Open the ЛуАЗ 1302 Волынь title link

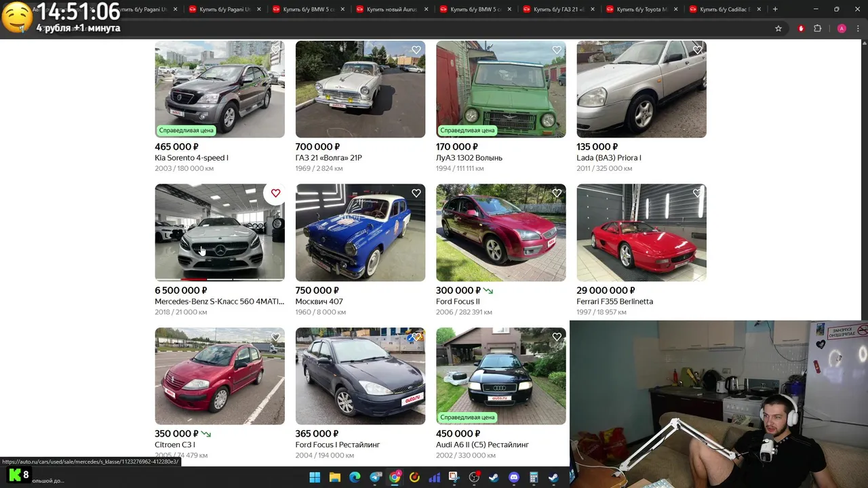[x=469, y=158]
